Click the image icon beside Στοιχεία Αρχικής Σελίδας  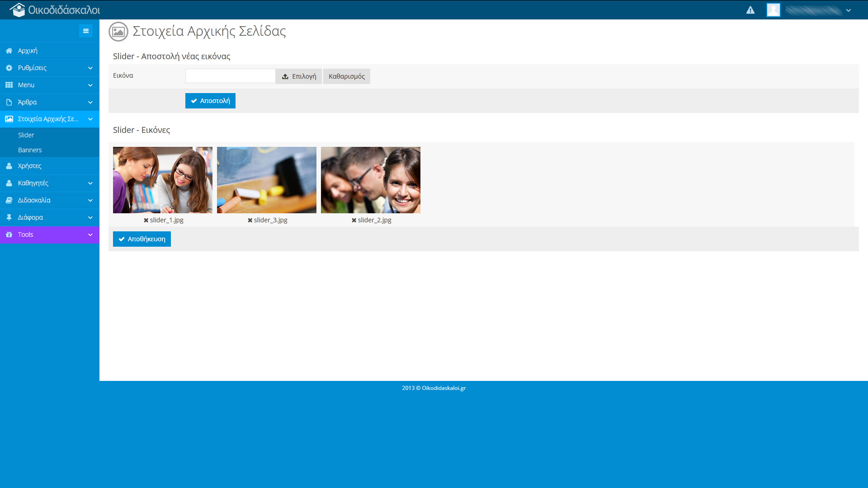(x=9, y=119)
